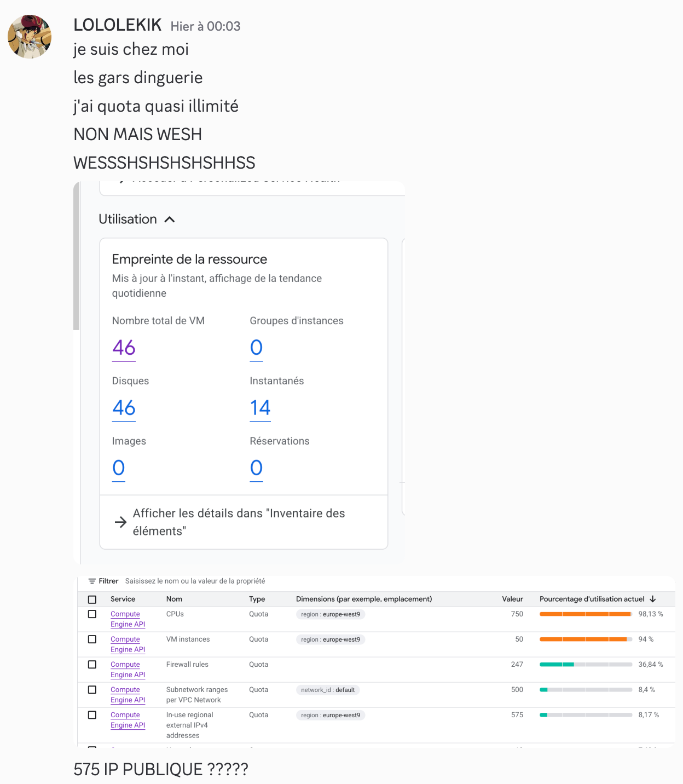Check the CPUs quota row checkbox
Image resolution: width=683 pixels, height=784 pixels.
click(92, 614)
